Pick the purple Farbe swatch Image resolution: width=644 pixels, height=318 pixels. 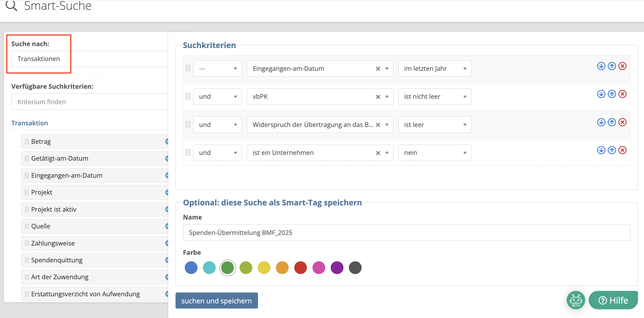click(337, 268)
